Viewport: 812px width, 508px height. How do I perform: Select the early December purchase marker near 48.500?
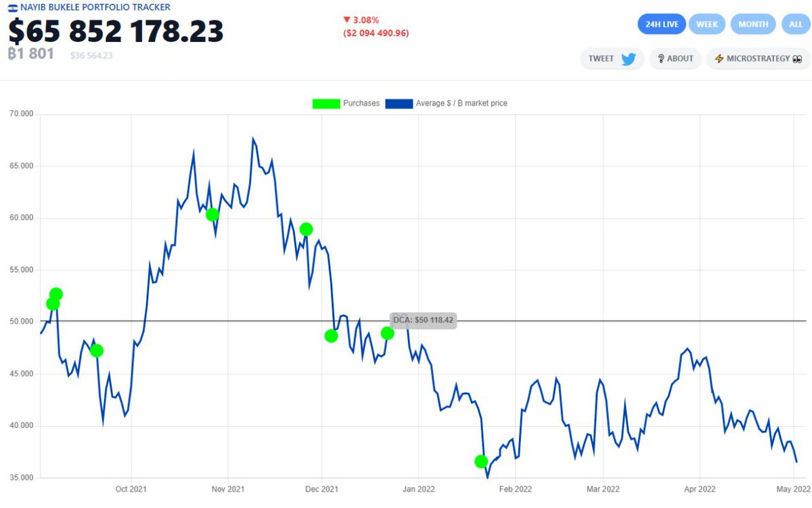[x=331, y=335]
